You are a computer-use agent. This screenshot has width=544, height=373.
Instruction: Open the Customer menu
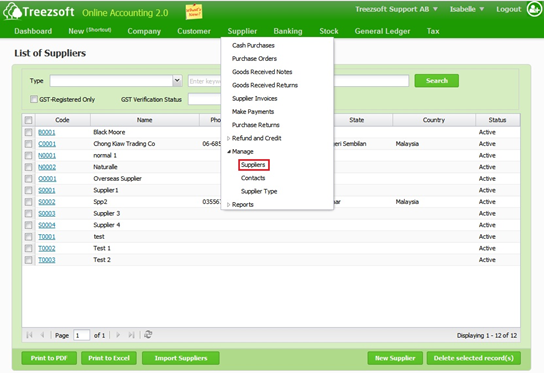point(194,31)
